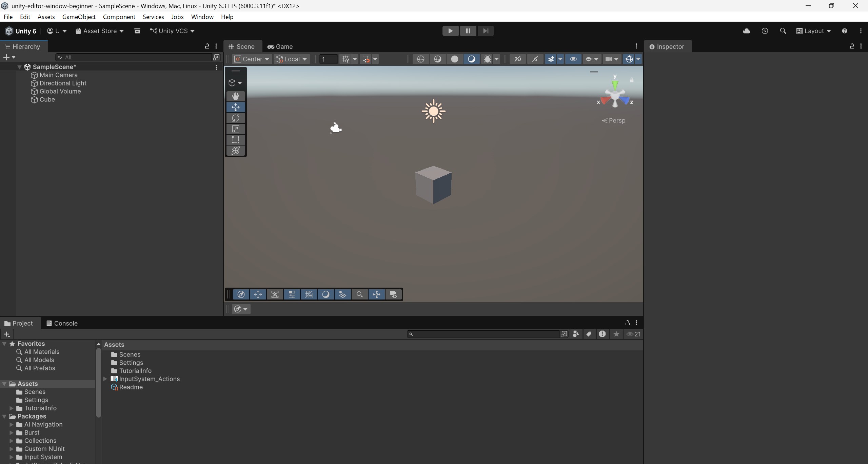Expand the TutorialInfo folder in tree
868x464 pixels.
[11, 408]
